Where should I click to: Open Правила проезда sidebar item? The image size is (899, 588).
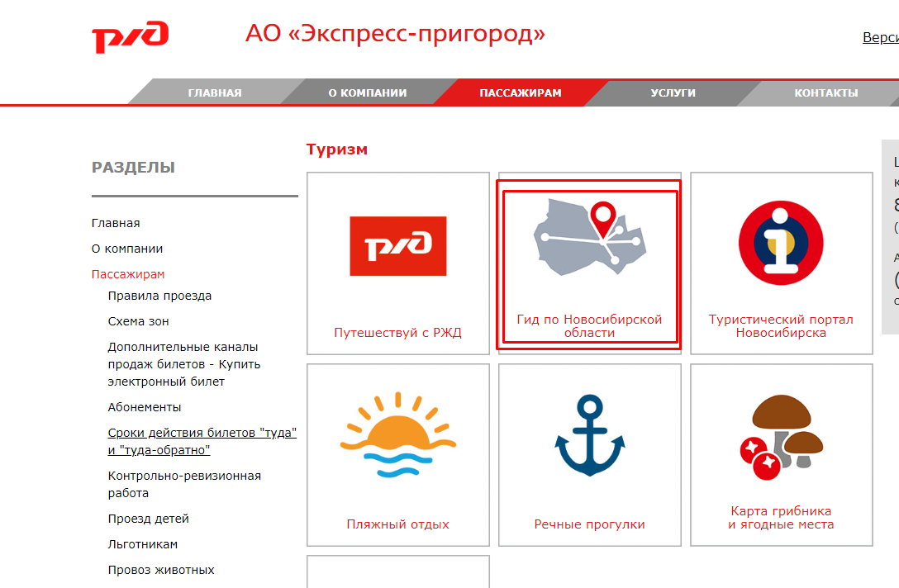pyautogui.click(x=160, y=296)
